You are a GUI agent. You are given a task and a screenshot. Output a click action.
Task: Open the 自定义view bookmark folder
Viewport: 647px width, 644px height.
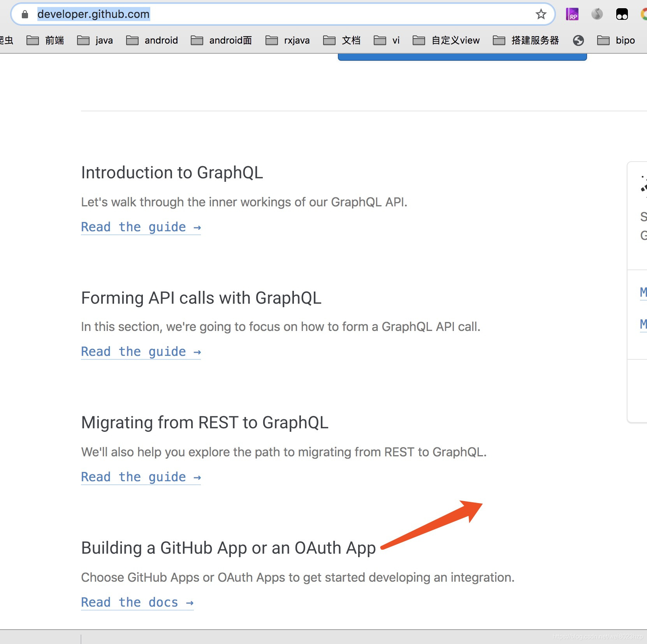446,40
